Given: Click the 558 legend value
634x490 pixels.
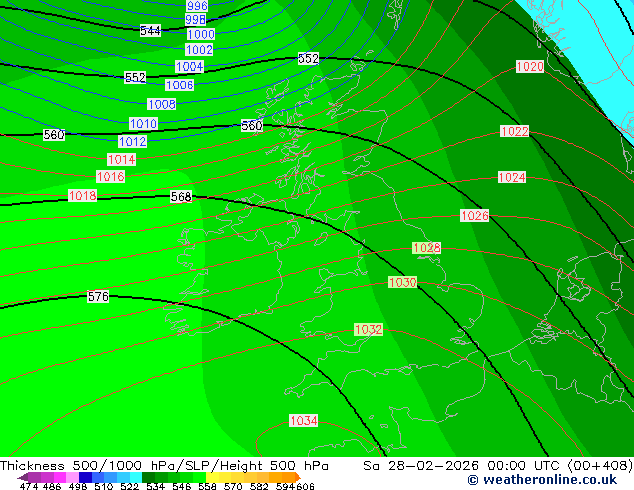Looking at the screenshot, I should point(207,486).
